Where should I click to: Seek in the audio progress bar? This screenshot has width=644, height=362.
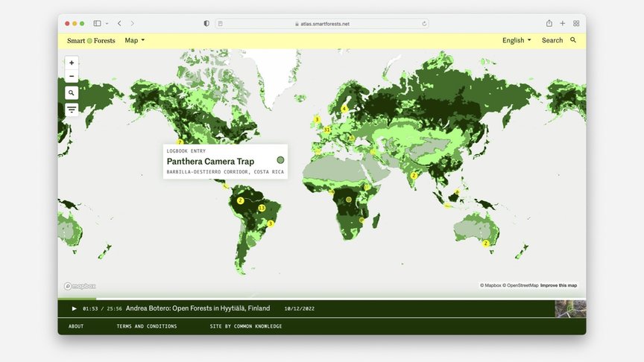tap(321, 299)
